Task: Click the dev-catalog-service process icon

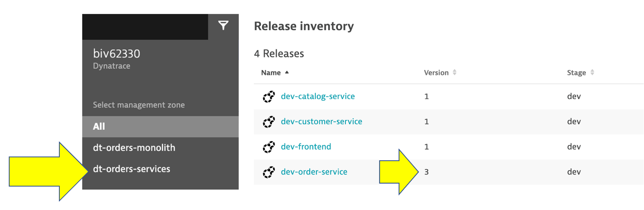Action: (269, 97)
